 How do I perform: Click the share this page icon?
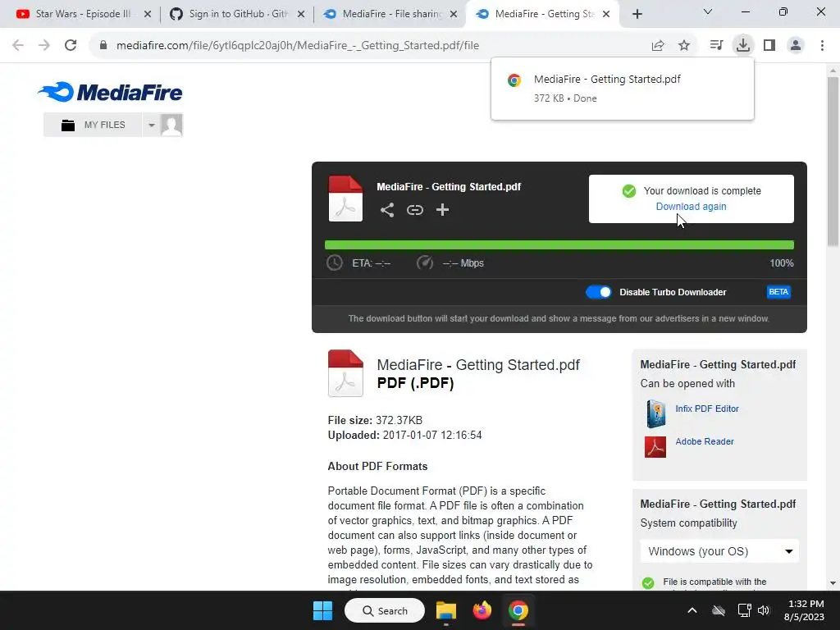[658, 46]
